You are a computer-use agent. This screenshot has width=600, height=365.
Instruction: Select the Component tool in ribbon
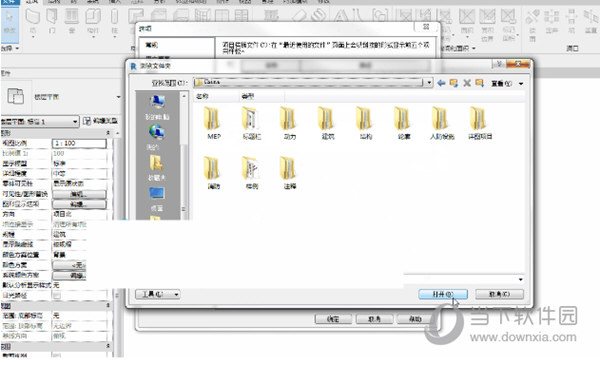tap(93, 23)
